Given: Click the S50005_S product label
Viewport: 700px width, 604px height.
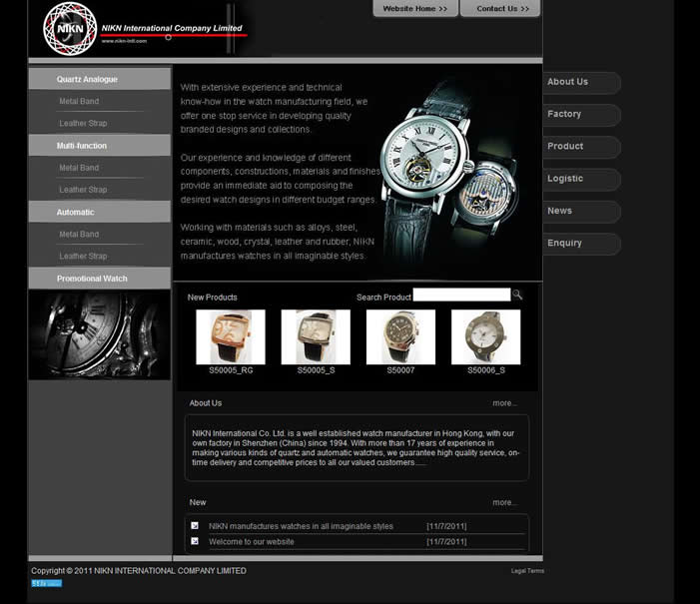Looking at the screenshot, I should [317, 370].
